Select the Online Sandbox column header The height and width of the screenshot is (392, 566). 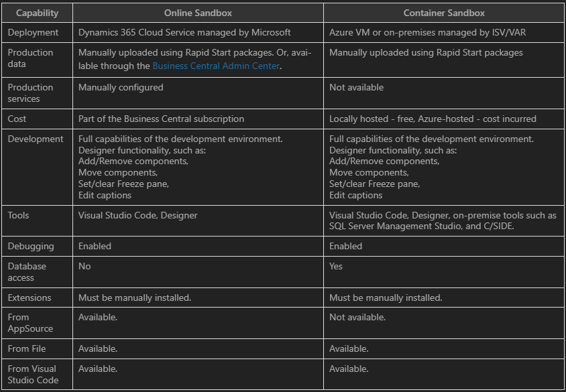click(x=198, y=13)
